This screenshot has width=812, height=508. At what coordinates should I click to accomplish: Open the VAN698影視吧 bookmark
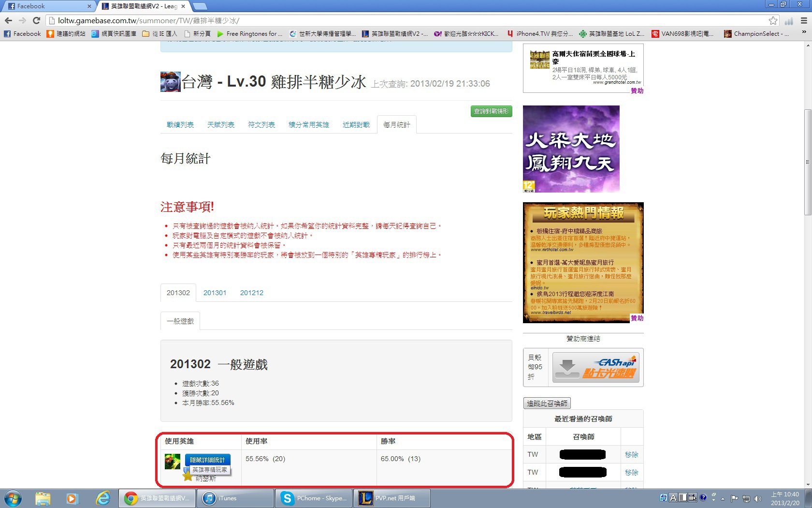pyautogui.click(x=682, y=34)
